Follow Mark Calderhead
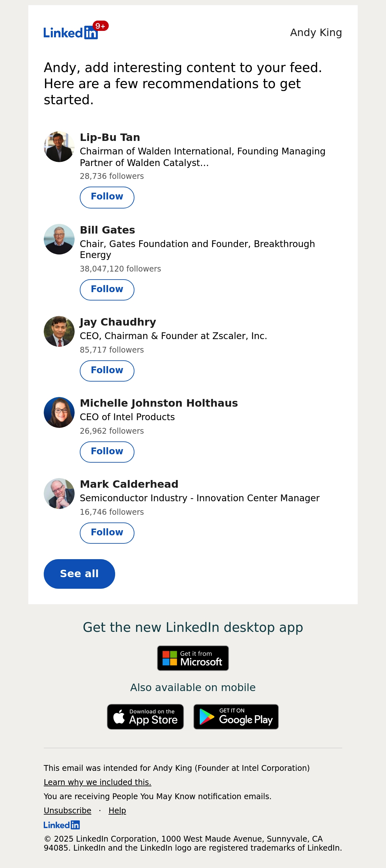This screenshot has width=386, height=868. (x=107, y=533)
